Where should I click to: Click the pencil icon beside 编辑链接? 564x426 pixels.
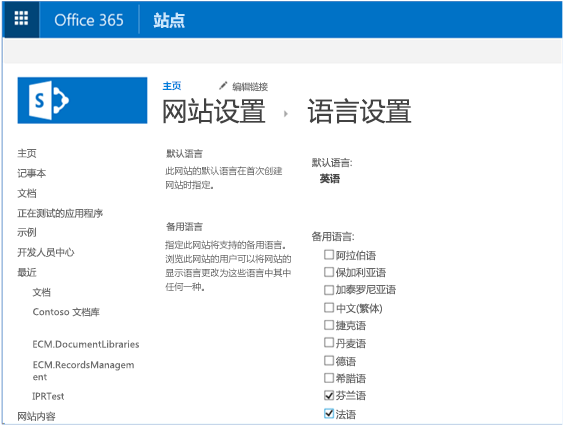tap(223, 86)
